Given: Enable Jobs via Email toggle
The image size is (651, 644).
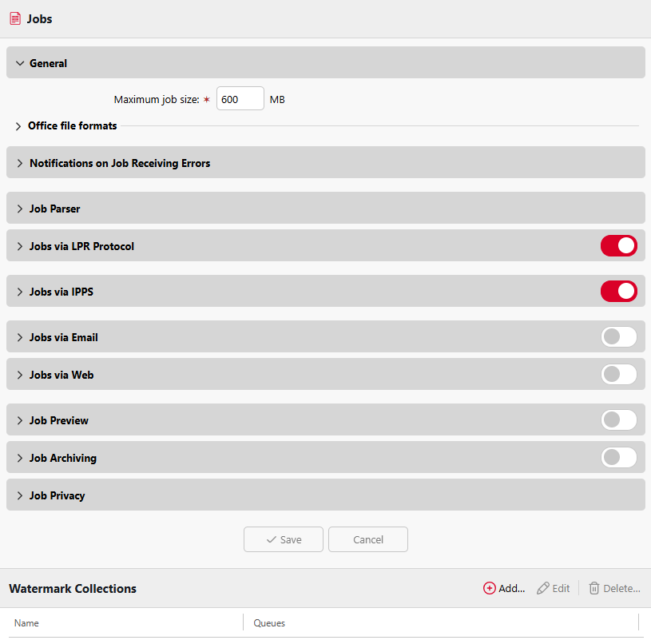Looking at the screenshot, I should point(618,336).
